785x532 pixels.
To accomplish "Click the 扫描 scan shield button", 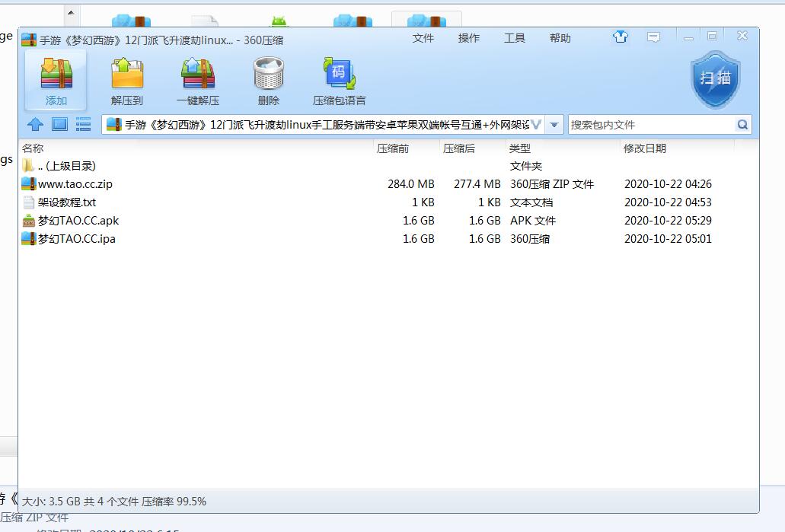I will point(715,78).
